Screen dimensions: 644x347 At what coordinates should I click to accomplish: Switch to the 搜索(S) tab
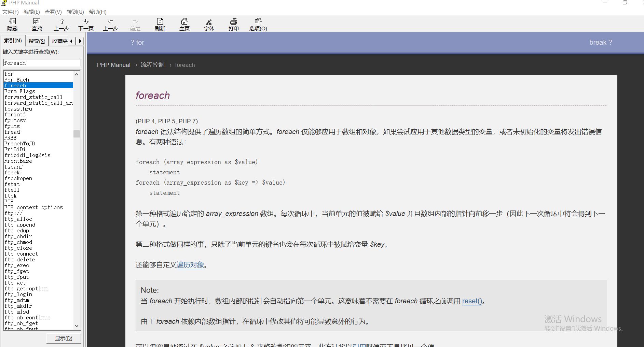(x=37, y=41)
